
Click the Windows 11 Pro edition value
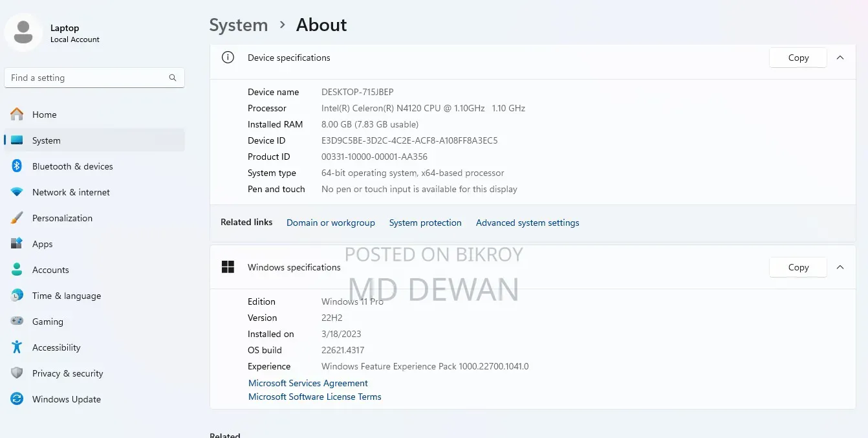(353, 301)
